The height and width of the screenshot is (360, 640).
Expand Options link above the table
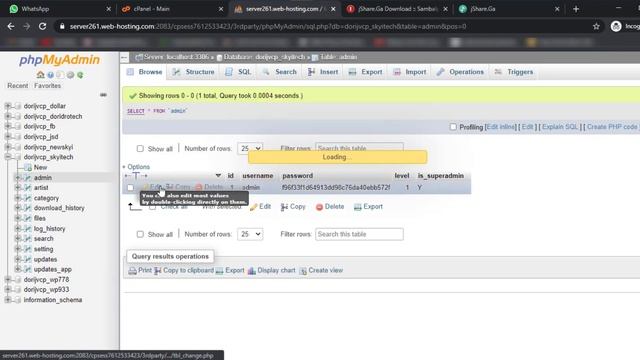coord(136,167)
